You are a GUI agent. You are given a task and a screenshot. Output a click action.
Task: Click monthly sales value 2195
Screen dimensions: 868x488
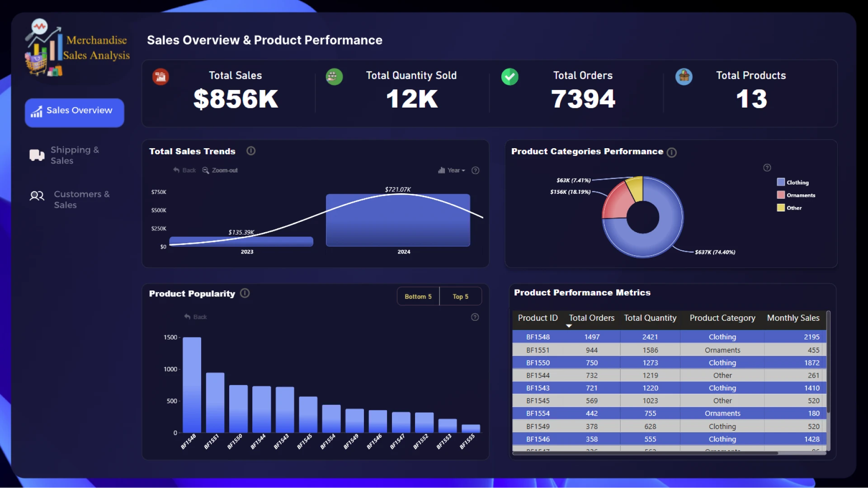[811, 337]
